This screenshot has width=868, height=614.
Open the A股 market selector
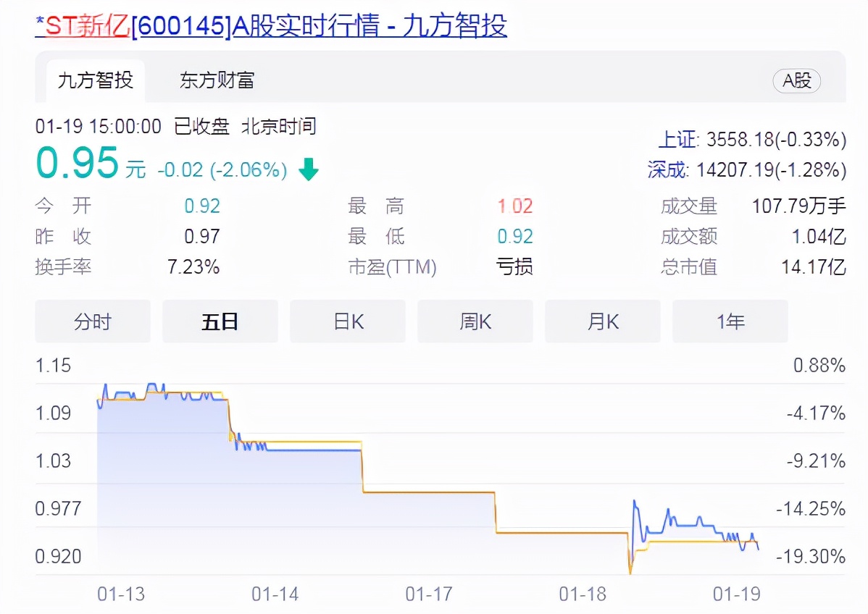click(796, 81)
